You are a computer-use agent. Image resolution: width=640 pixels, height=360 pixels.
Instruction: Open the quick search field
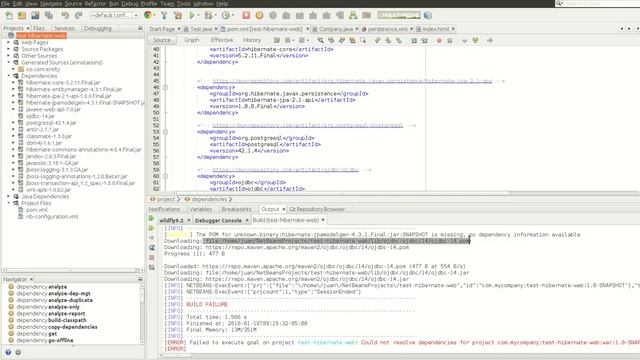coord(597,3)
